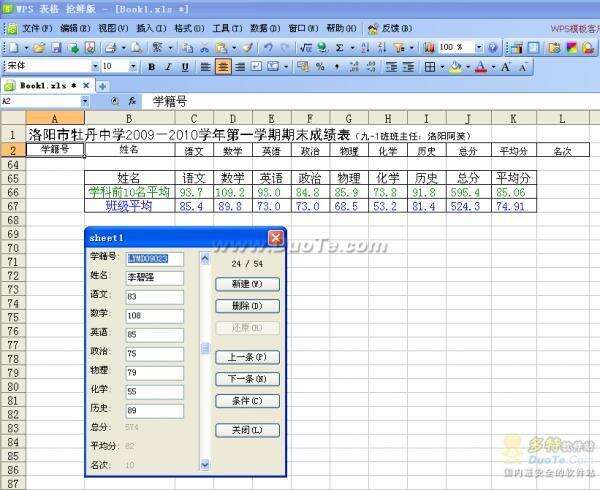Click the font color swatch button
This screenshot has width=600, height=490.
(x=481, y=66)
